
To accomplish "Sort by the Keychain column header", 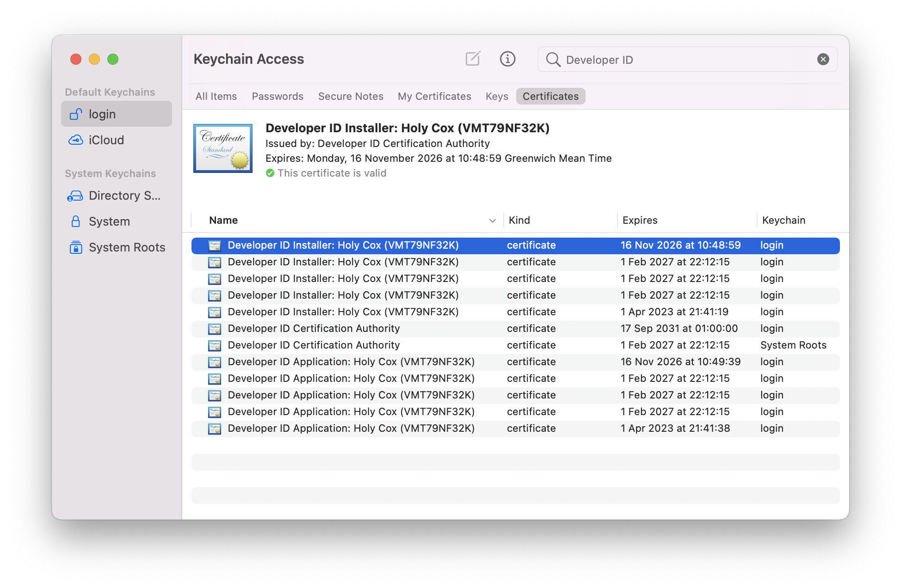I will pos(784,220).
